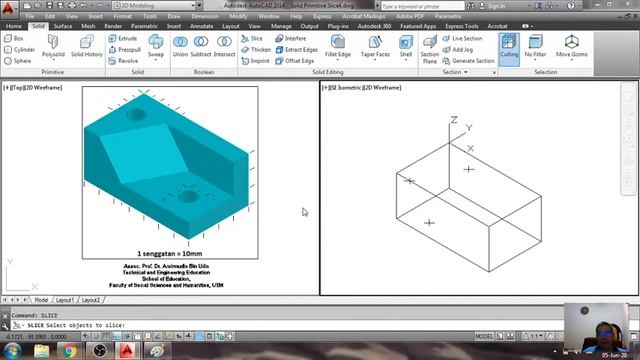Open the Annotate ribbon tab
Screen dimensions: 640x360
pos(202,26)
